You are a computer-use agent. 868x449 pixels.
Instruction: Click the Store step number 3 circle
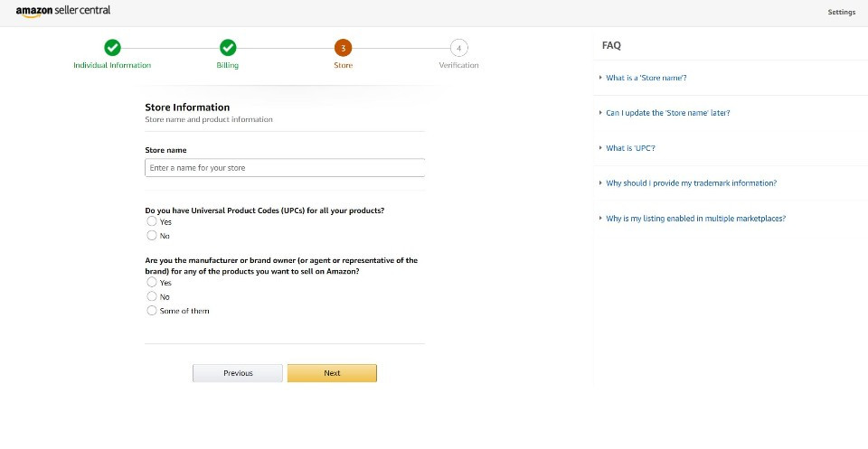[343, 48]
